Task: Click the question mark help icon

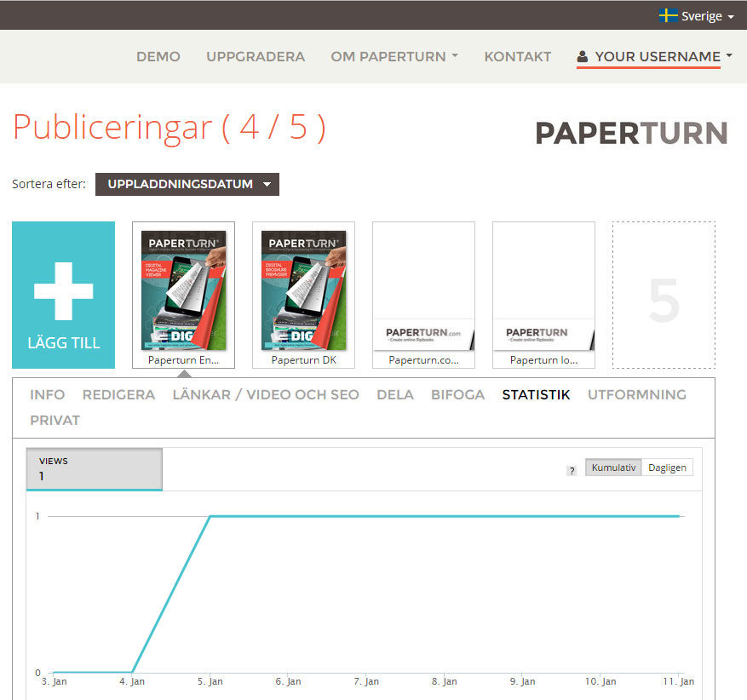Action: pos(572,470)
